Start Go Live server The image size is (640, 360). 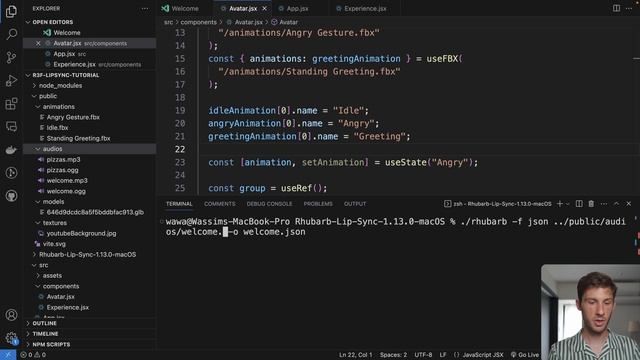[x=525, y=355]
